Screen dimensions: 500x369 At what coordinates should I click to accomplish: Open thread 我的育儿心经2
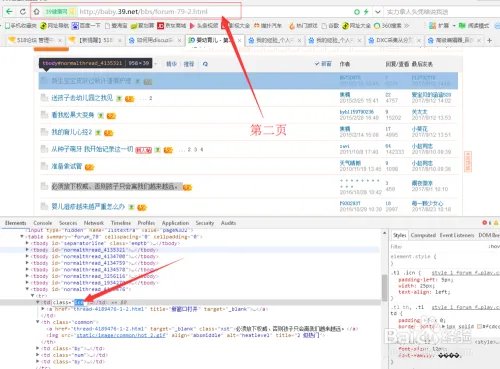[71, 132]
